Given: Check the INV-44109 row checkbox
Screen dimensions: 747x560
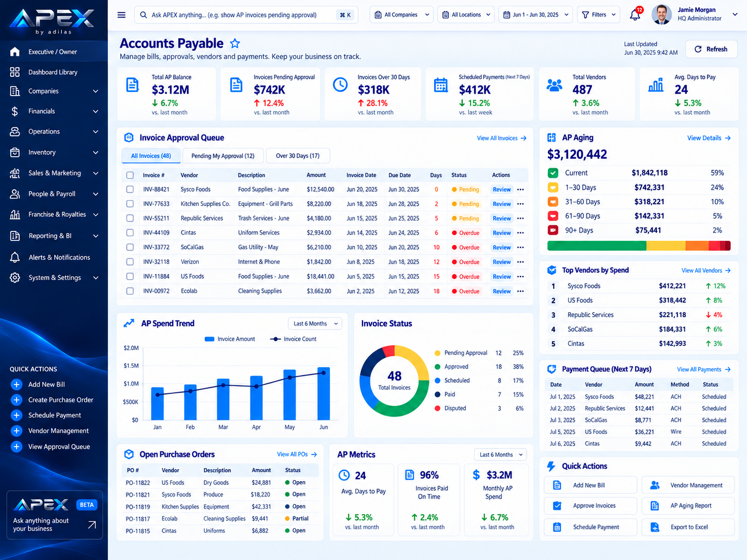Looking at the screenshot, I should (130, 233).
